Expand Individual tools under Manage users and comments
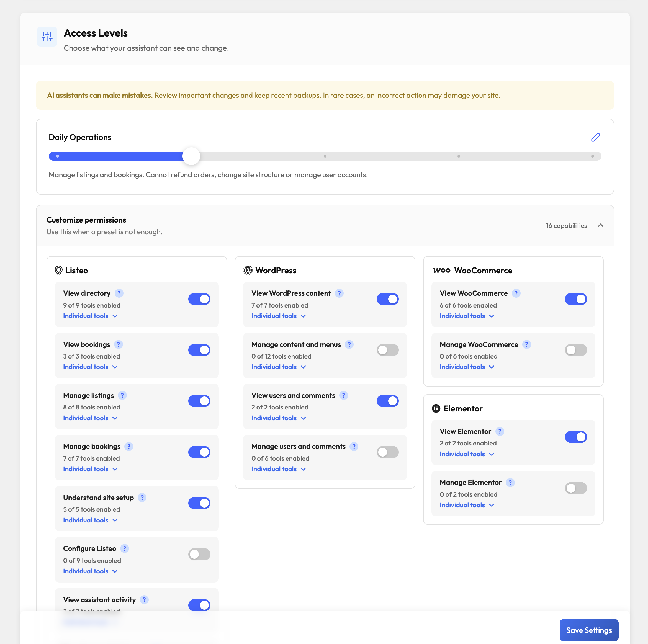The width and height of the screenshot is (648, 644). [279, 469]
